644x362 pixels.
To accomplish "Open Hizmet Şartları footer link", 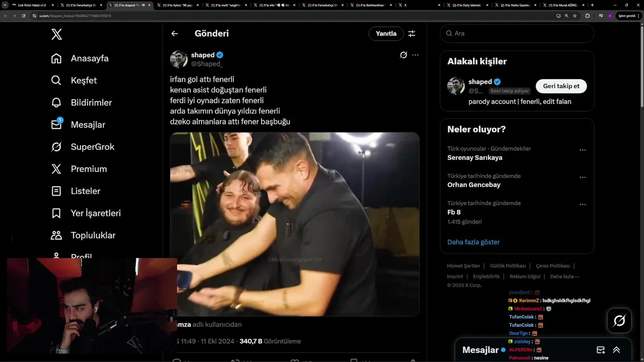I will pos(463,266).
